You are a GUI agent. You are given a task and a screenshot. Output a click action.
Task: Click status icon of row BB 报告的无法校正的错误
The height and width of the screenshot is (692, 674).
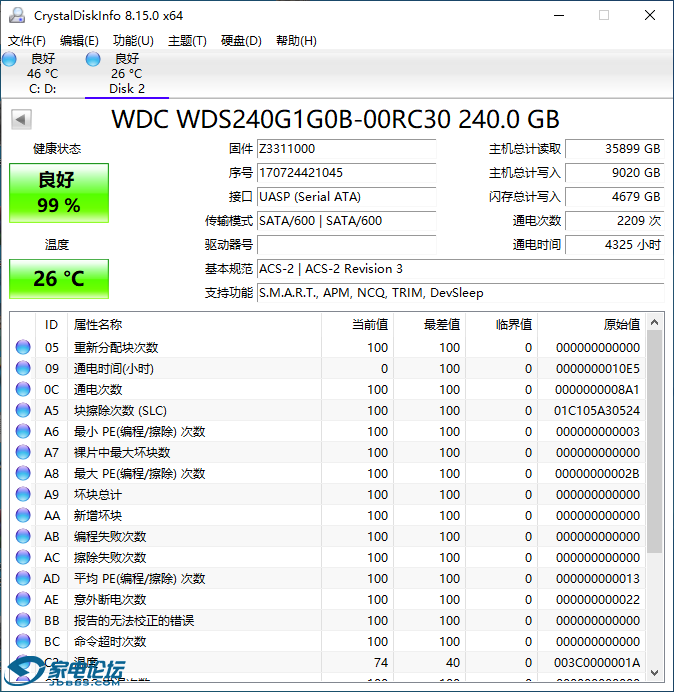point(23,621)
